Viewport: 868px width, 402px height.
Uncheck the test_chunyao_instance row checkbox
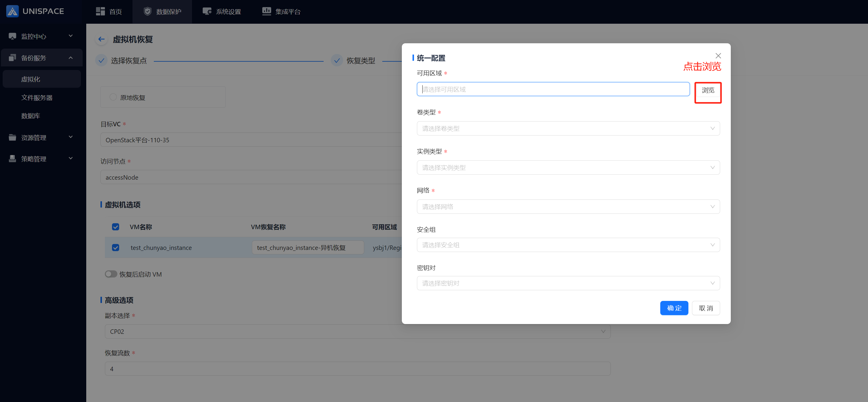tap(116, 248)
